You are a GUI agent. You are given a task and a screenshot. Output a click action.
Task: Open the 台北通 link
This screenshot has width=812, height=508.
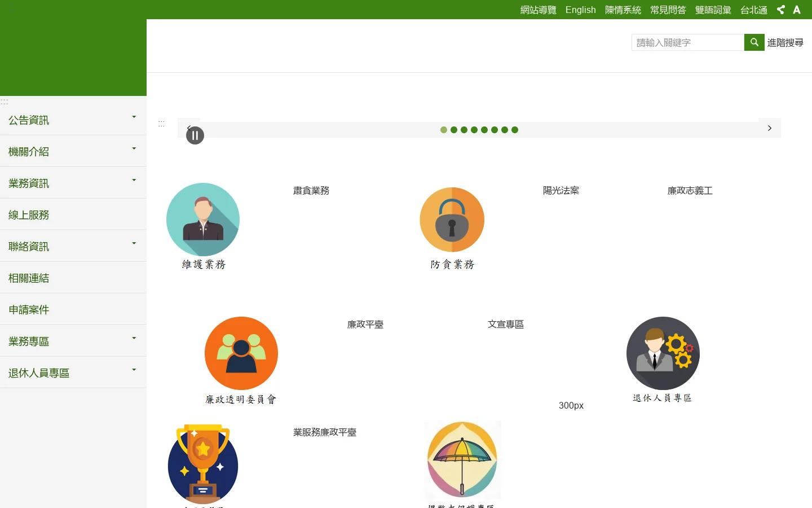753,10
